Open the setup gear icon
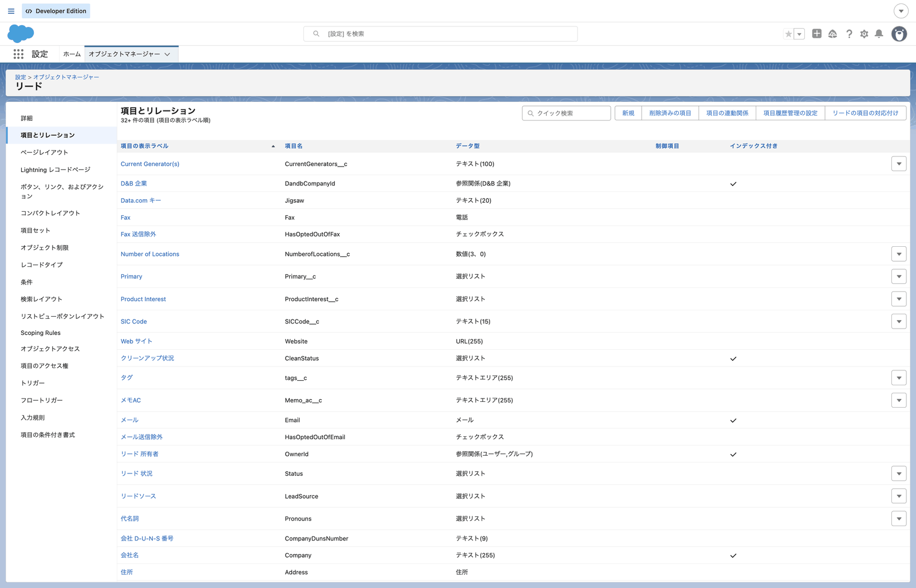Viewport: 916px width, 588px height. (864, 34)
